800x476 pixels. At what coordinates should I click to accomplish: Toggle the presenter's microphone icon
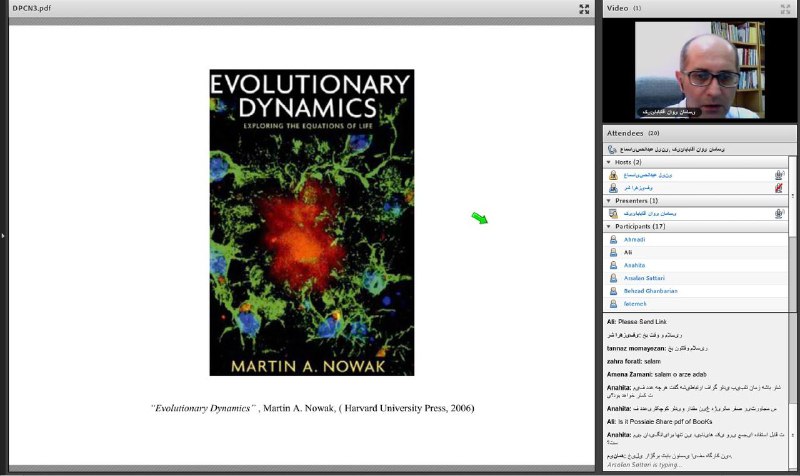pos(779,214)
